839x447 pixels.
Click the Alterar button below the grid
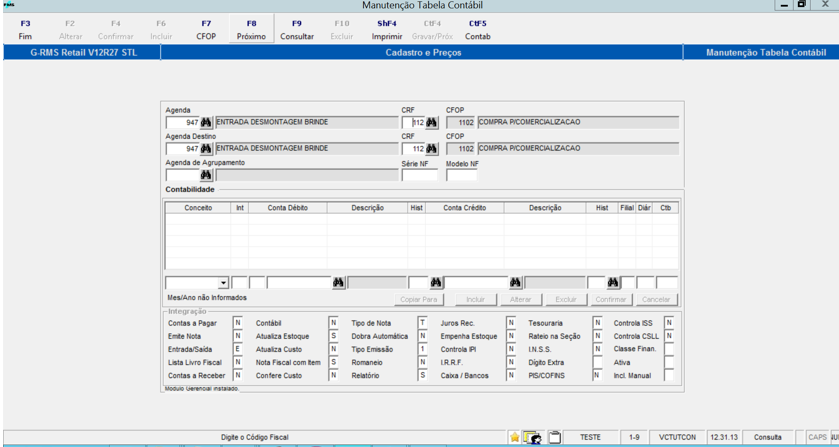[521, 300]
